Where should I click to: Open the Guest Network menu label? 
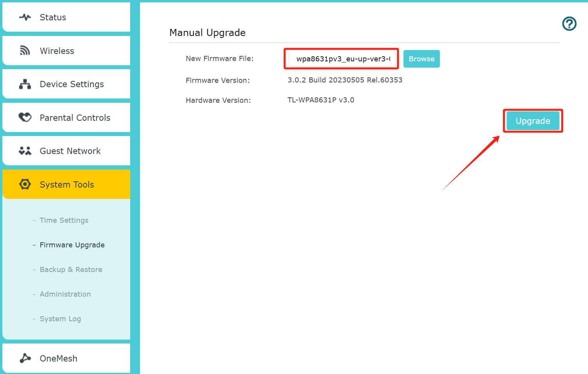pos(70,151)
